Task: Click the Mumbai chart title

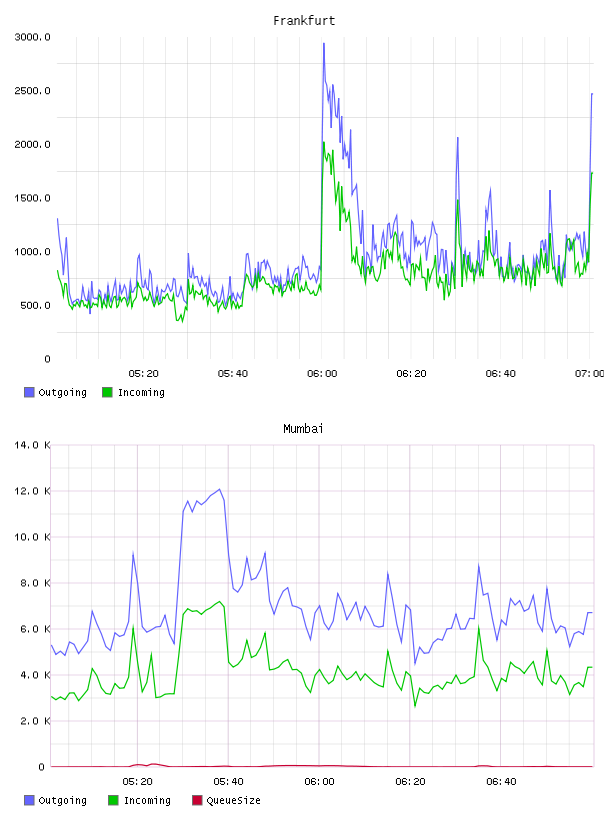Action: click(x=303, y=429)
